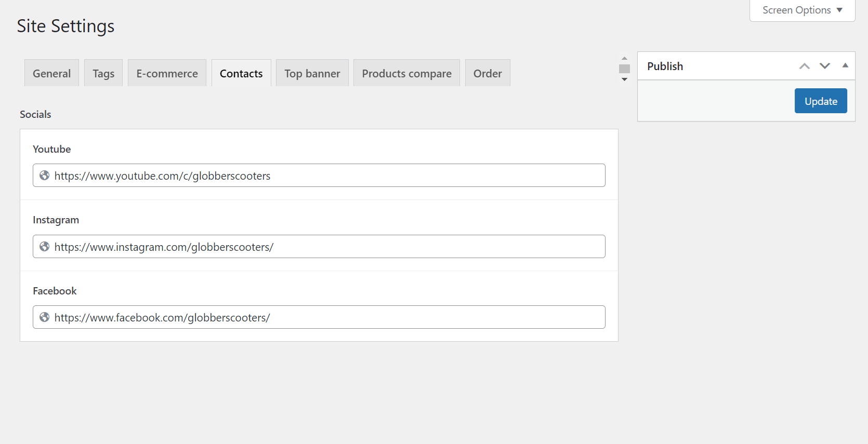The width and height of the screenshot is (868, 444).
Task: Edit the Facebook URL text box
Action: [327, 317]
